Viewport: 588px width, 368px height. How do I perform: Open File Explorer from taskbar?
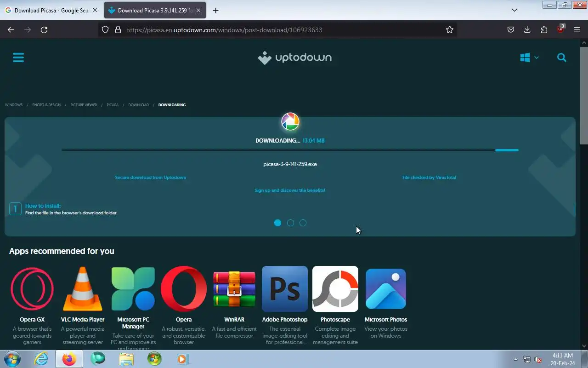(126, 359)
